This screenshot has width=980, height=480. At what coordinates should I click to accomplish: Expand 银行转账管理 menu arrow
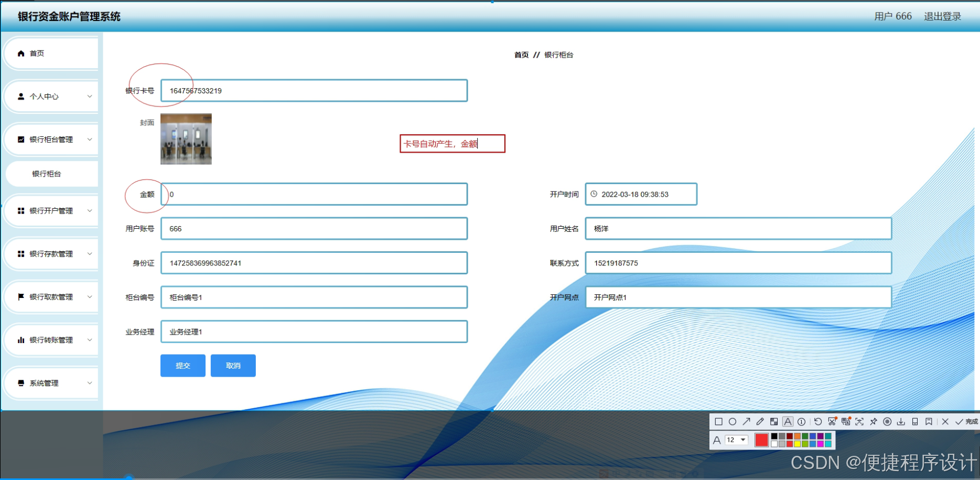tap(90, 339)
